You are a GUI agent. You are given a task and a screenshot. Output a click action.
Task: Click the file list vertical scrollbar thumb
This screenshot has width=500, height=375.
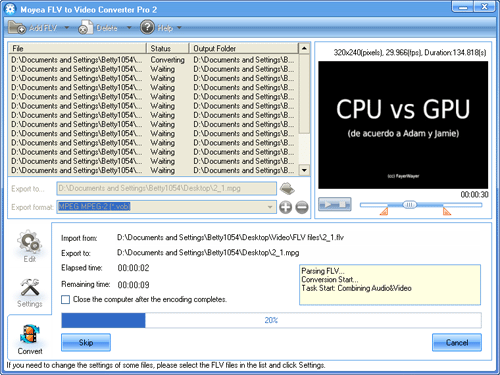(x=304, y=94)
